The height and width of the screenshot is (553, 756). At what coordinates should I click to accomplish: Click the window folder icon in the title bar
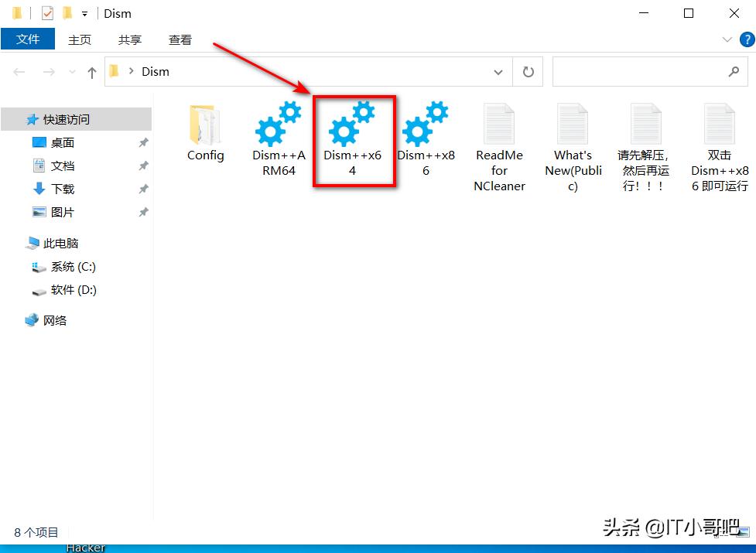click(x=17, y=13)
